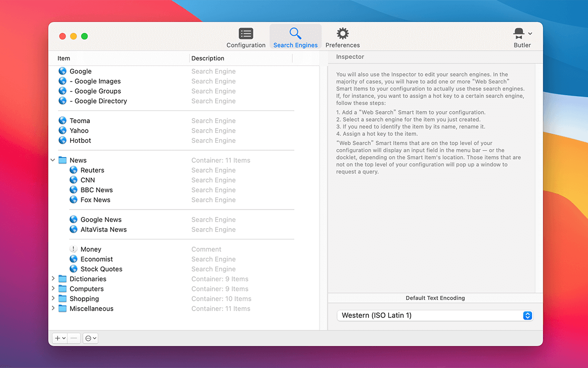Click the AltaVista News globe icon
The width and height of the screenshot is (588, 368).
tap(73, 230)
